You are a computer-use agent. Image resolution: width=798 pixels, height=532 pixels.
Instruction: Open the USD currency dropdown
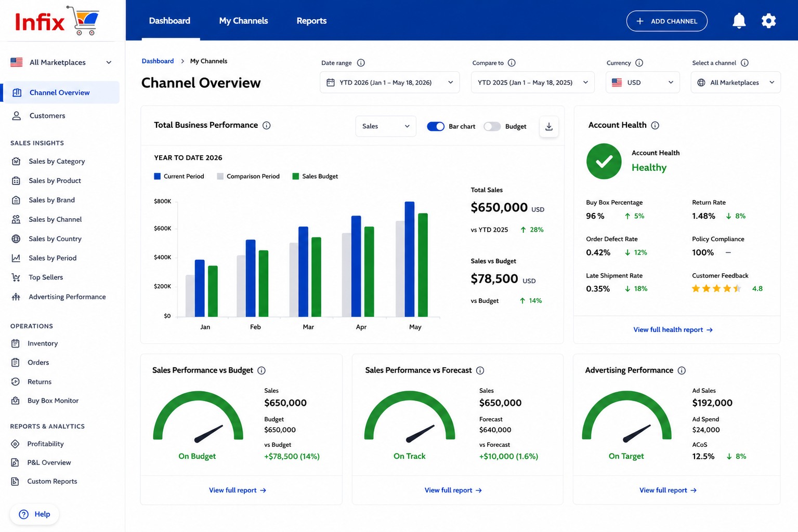pyautogui.click(x=643, y=83)
